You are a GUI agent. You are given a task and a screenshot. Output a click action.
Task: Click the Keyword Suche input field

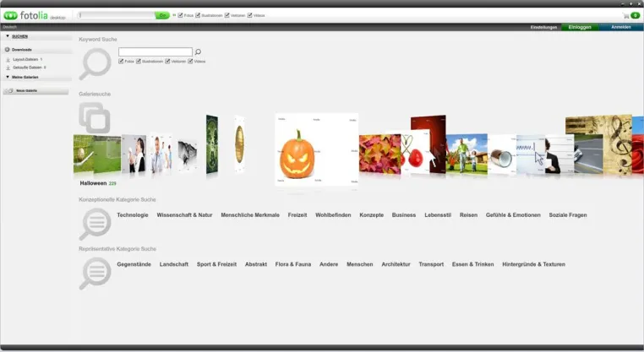[156, 51]
